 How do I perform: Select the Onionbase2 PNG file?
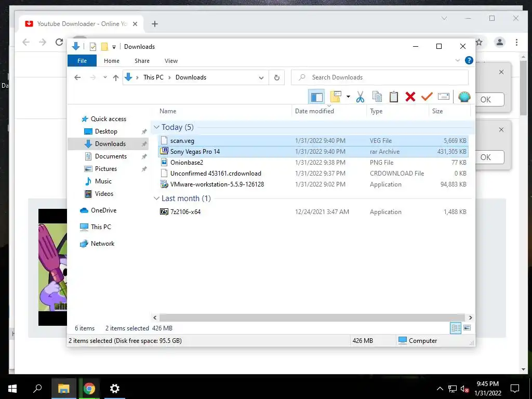[x=313, y=163]
